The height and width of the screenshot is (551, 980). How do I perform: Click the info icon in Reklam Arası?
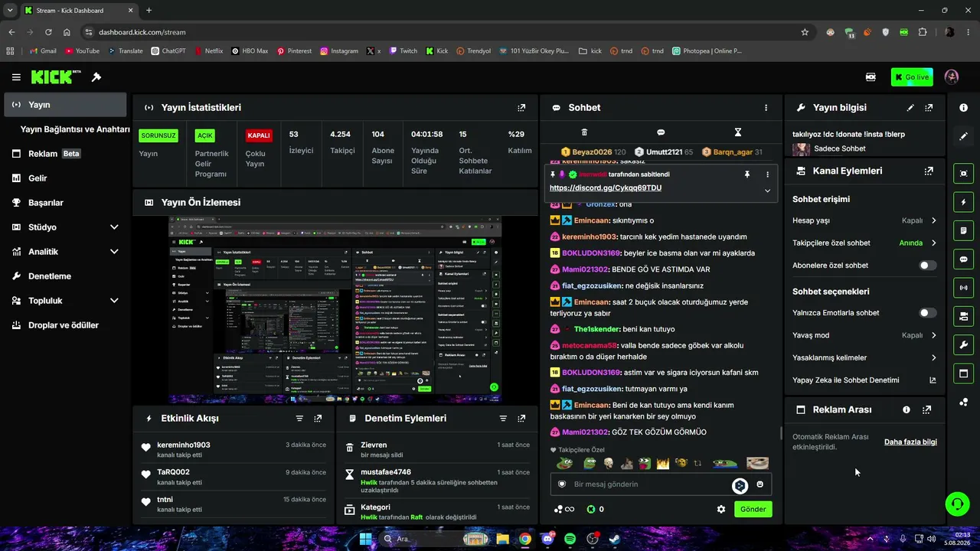click(906, 410)
